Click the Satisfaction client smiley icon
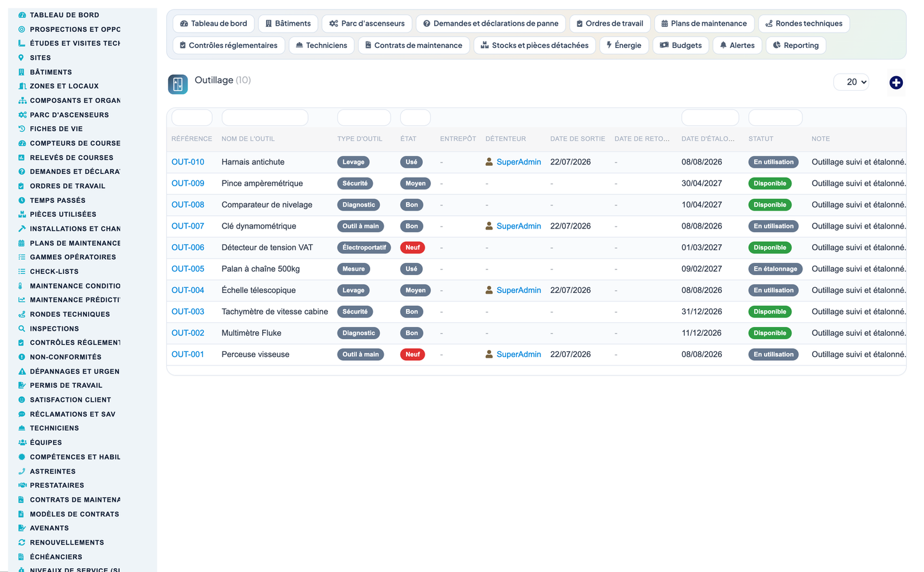The width and height of the screenshot is (924, 572). 22,400
